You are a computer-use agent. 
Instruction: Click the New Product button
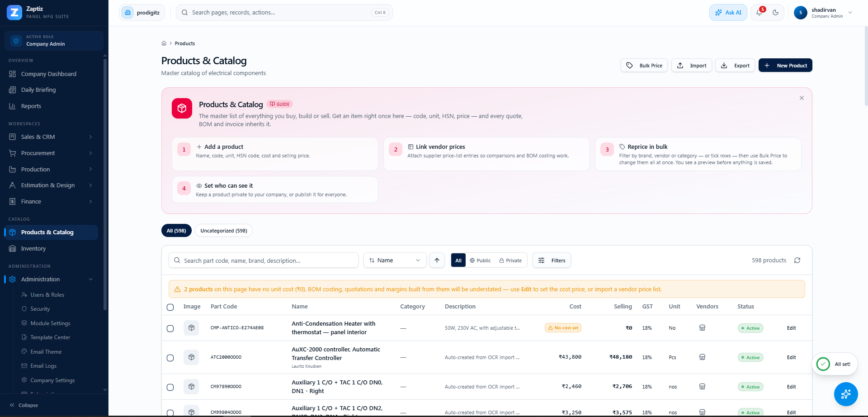[x=785, y=66]
